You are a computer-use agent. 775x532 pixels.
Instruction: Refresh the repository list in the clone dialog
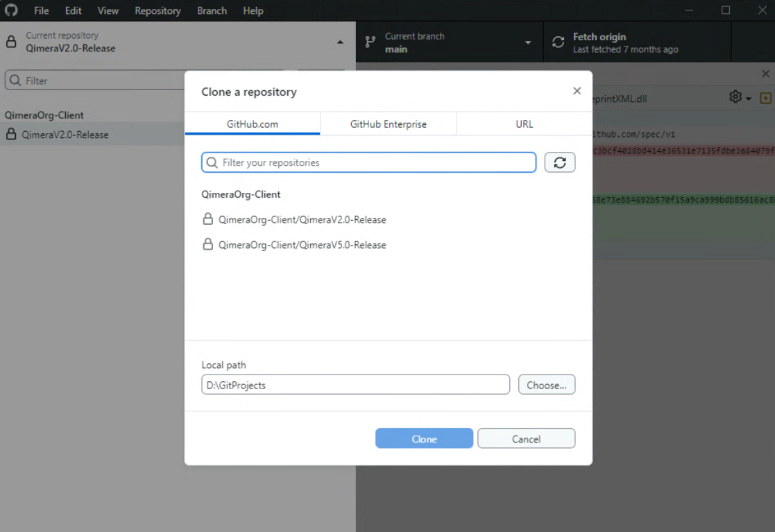559,162
